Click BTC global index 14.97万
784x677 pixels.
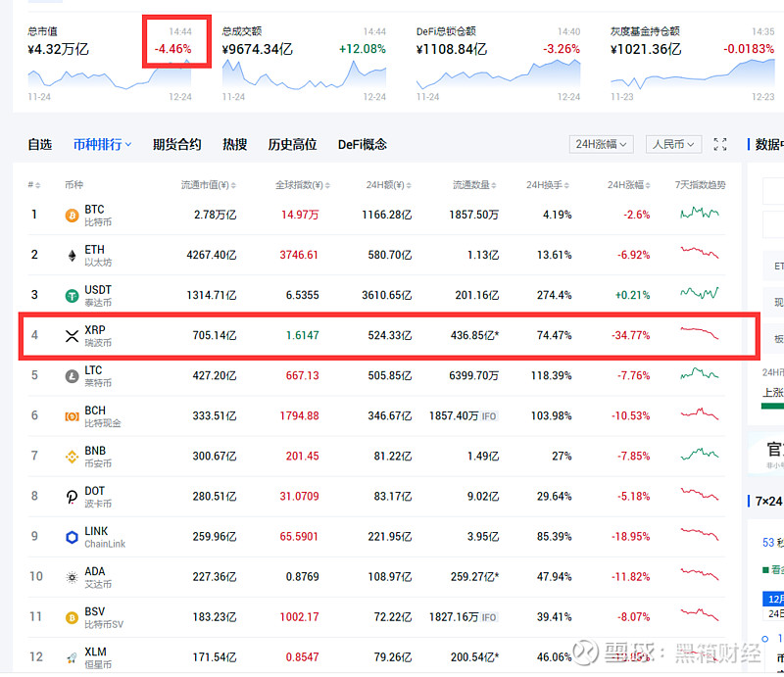click(x=300, y=215)
